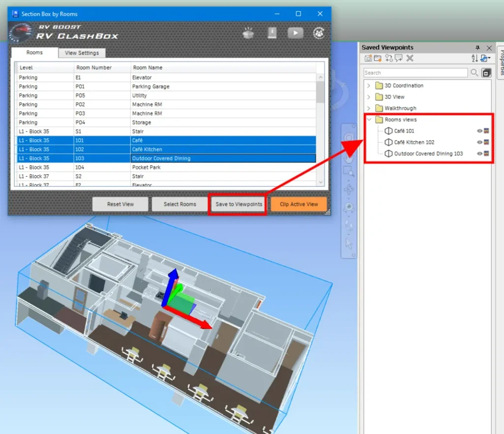Screen dimensions: 504x434
Task: Click the New Folder icon in Saved Viewpoints
Action: pyautogui.click(x=378, y=59)
